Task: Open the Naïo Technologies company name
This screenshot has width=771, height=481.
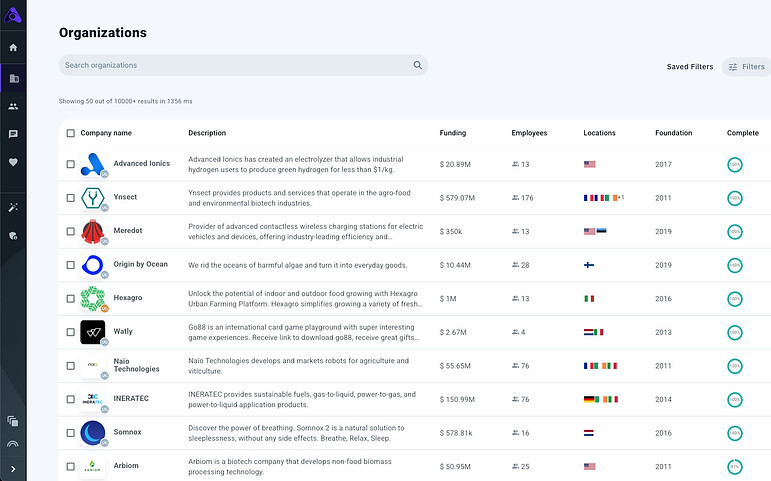Action: 136,365
